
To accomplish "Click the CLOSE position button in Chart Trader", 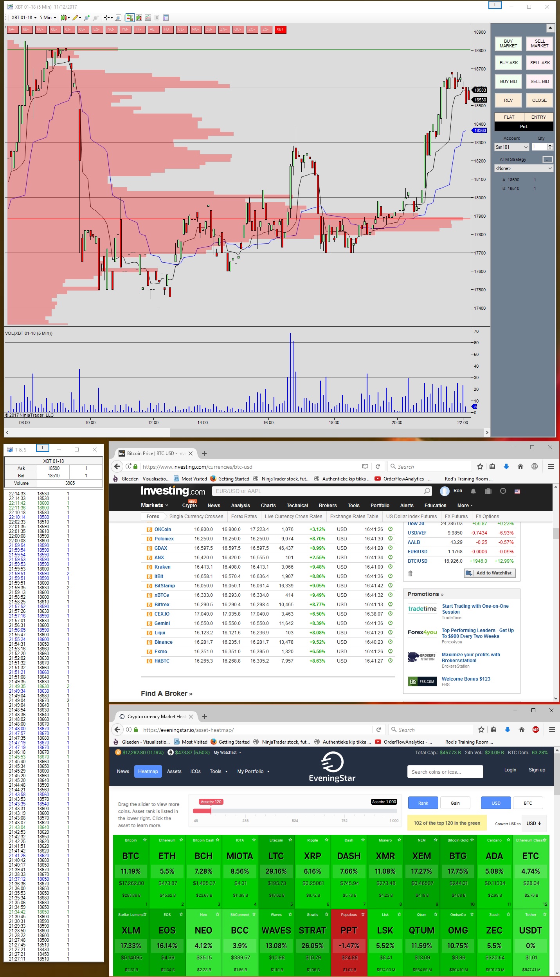I will point(540,100).
